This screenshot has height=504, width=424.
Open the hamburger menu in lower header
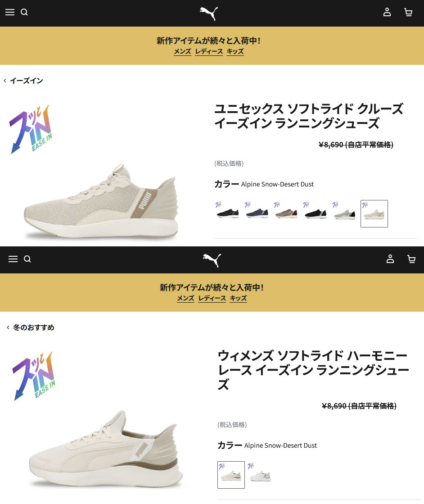(13, 259)
